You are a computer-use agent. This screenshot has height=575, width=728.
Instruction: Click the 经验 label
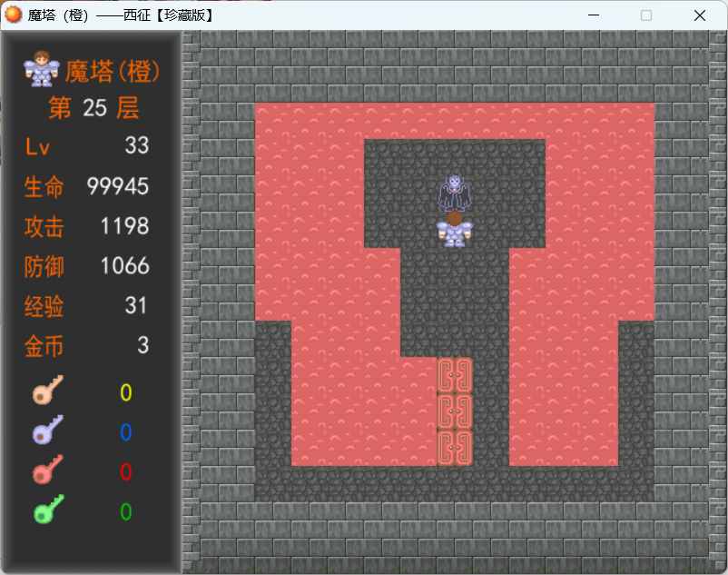coord(44,306)
